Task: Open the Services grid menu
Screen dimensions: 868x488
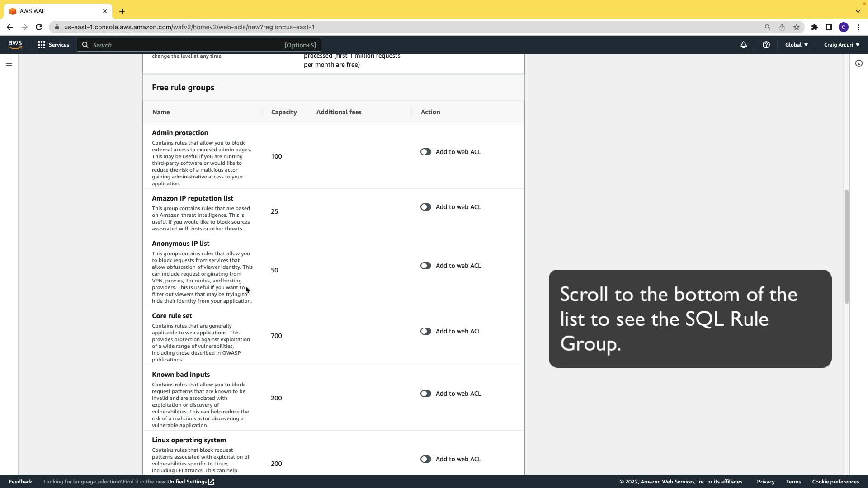Action: [53, 45]
